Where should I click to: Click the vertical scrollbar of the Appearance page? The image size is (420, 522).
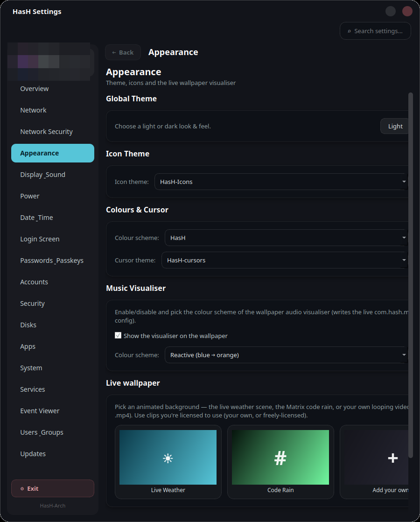pyautogui.click(x=410, y=275)
